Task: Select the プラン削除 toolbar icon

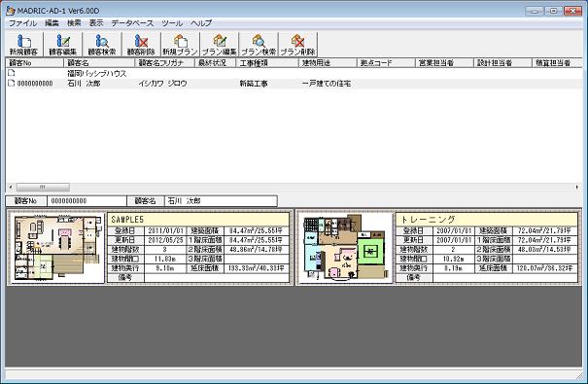Action: 297,45
